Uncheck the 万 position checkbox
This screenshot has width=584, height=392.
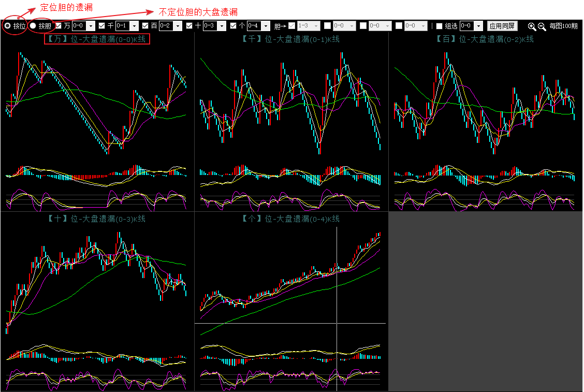tap(59, 26)
